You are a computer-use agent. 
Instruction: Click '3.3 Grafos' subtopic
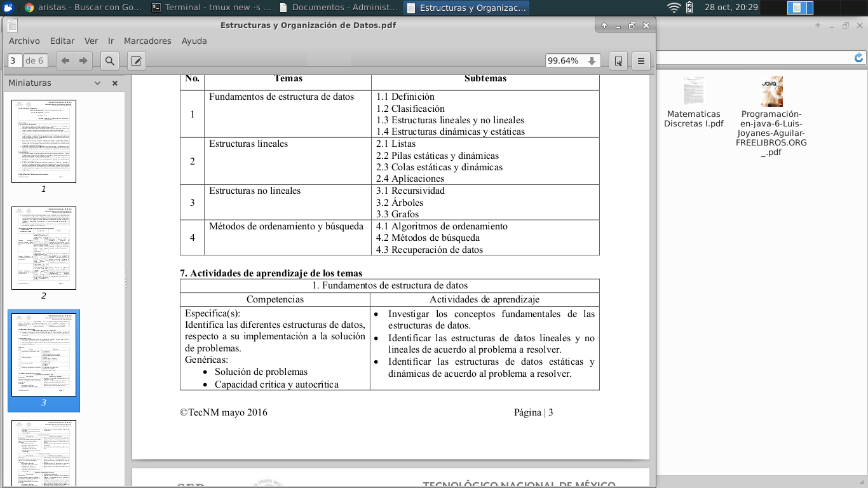coord(398,214)
